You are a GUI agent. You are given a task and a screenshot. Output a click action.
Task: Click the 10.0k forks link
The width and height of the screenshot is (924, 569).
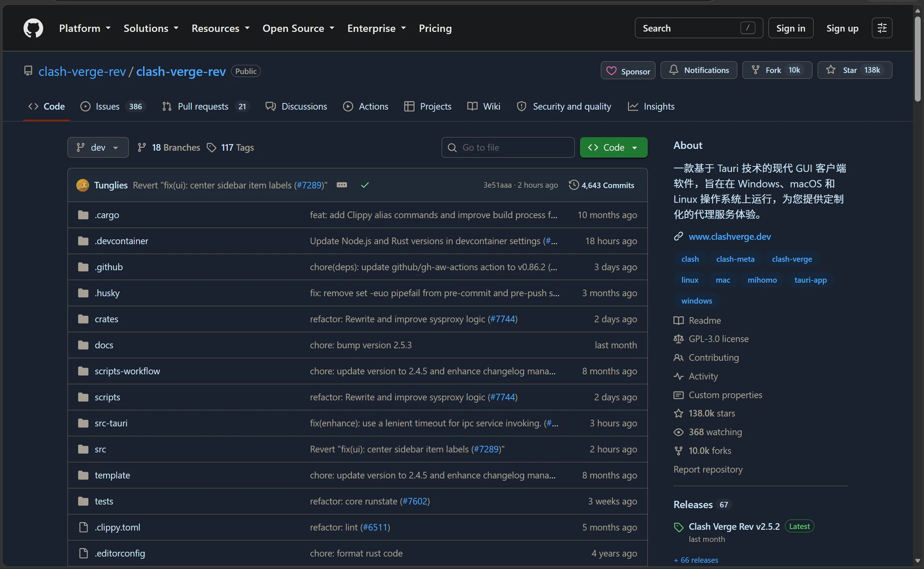click(x=710, y=451)
